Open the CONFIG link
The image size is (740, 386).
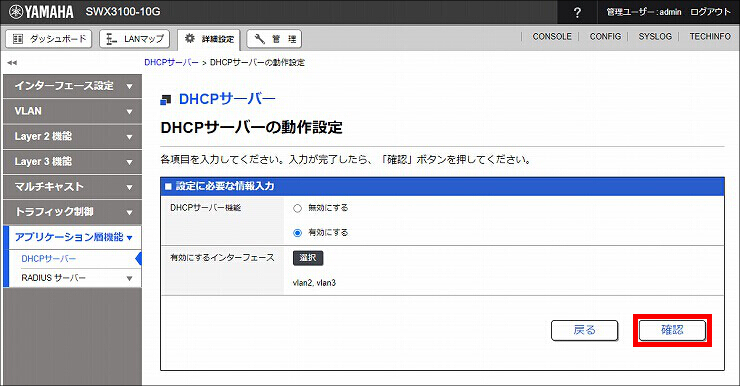click(605, 36)
